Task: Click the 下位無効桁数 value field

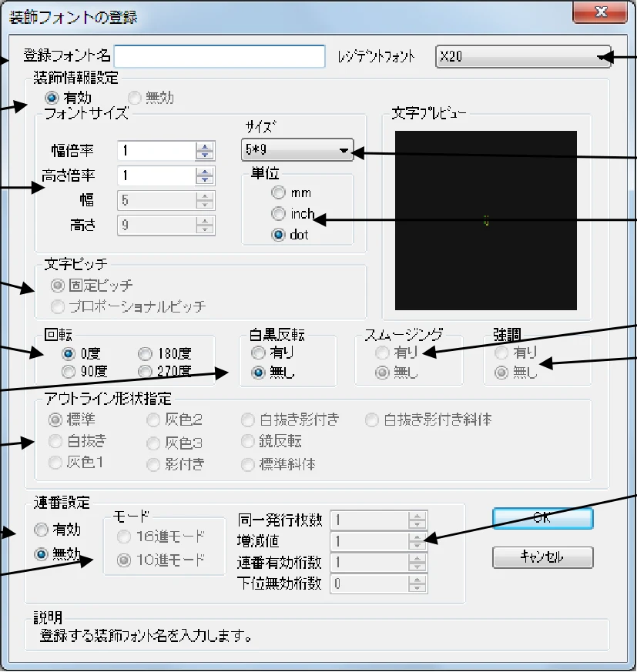Action: 369,583
